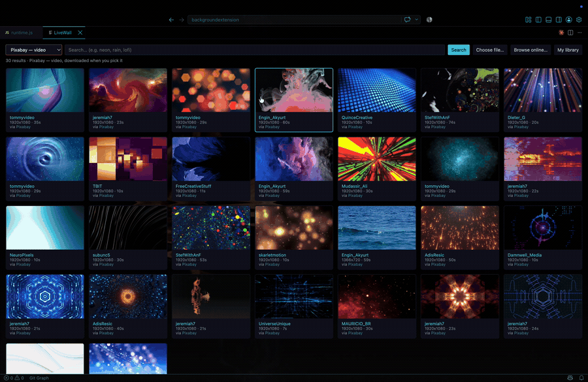The width and height of the screenshot is (588, 382).
Task: Open the chat icon in the command bar
Action: coord(407,20)
